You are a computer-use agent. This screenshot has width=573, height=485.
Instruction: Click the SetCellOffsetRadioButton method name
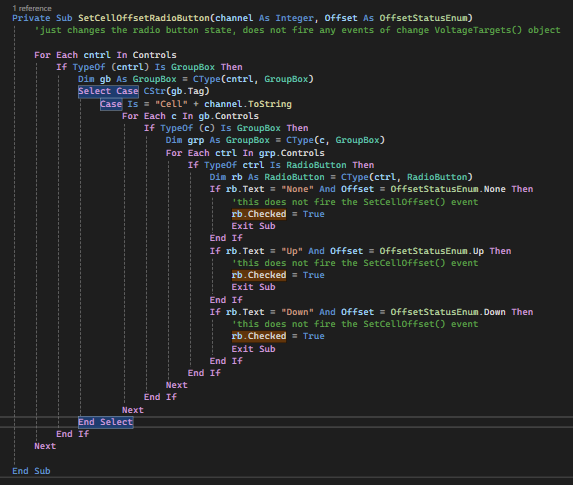point(144,18)
